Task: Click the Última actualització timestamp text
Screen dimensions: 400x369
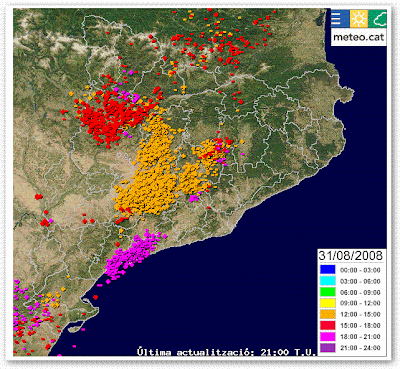Action: [227, 352]
